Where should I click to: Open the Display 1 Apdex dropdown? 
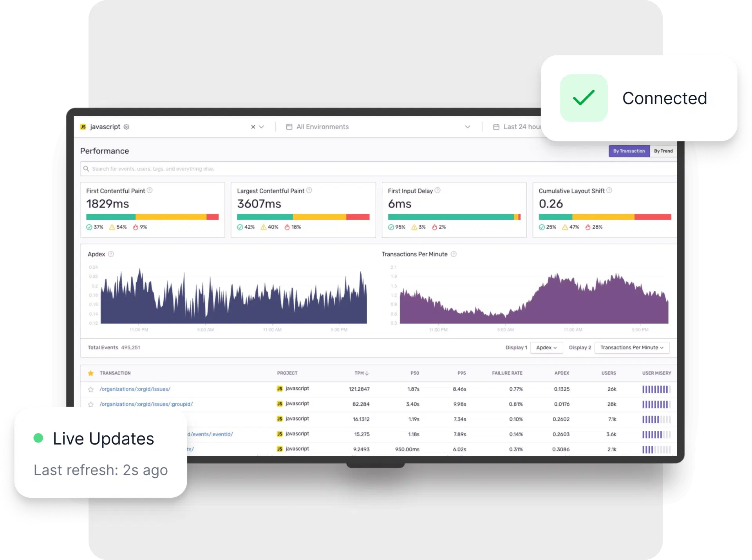[x=546, y=348]
